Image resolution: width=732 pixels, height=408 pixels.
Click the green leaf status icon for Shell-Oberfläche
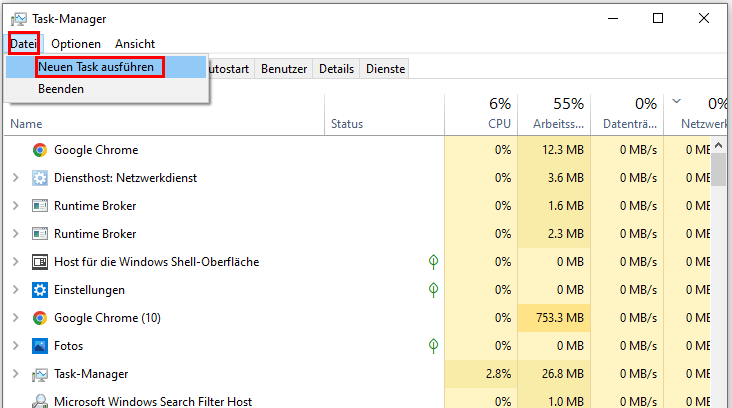(x=433, y=262)
